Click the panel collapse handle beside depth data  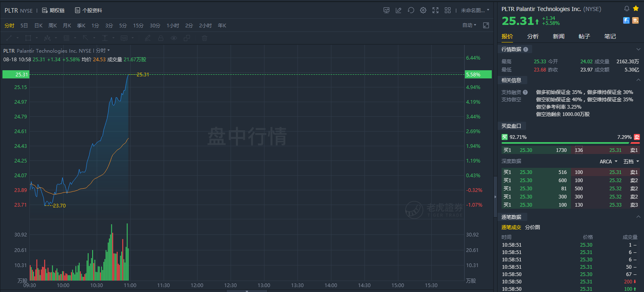coord(495,196)
